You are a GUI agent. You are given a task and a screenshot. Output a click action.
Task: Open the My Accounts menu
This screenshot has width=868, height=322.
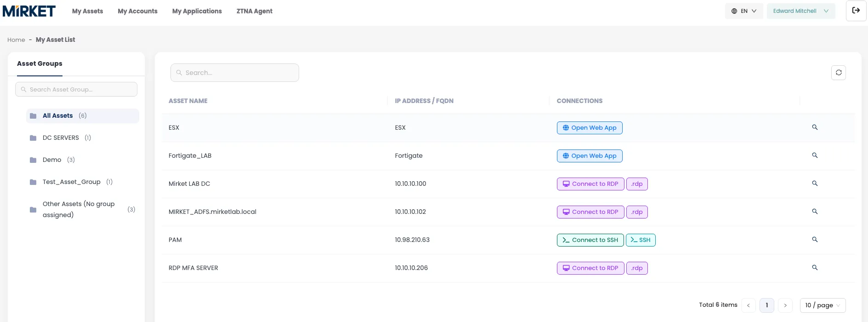137,11
